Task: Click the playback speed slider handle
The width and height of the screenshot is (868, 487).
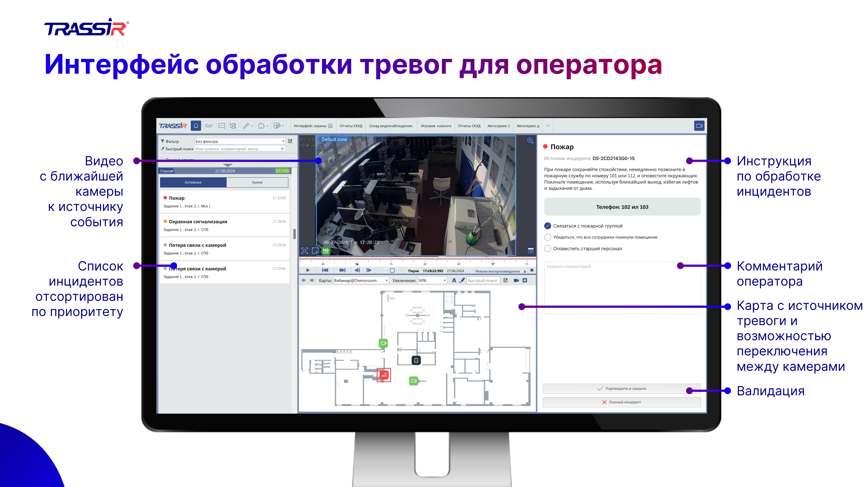Action: (392, 270)
